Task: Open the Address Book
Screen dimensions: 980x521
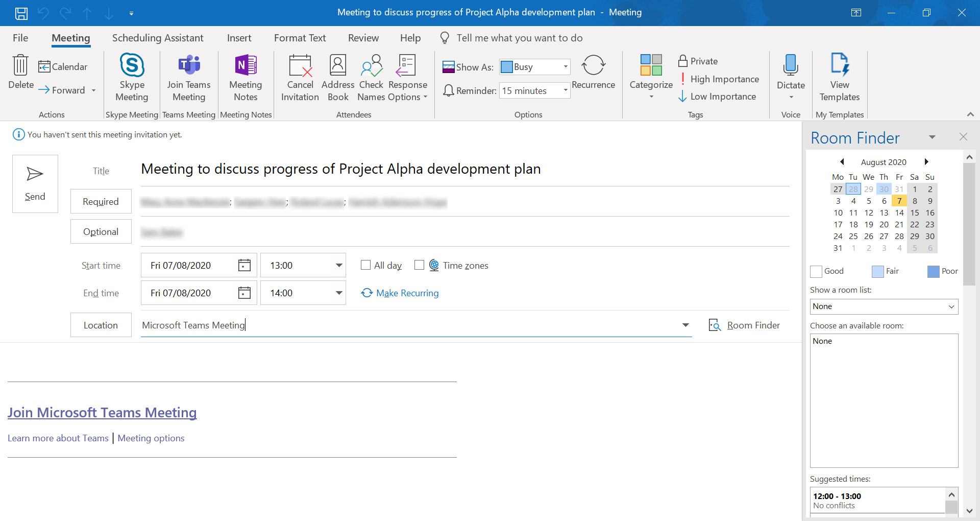Action: coord(338,66)
